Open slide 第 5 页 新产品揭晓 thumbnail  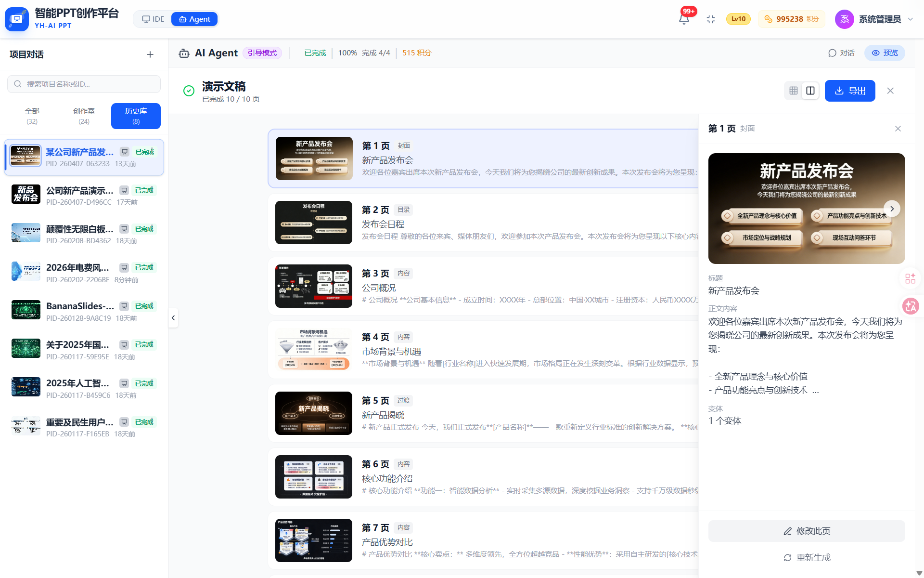[x=314, y=413]
